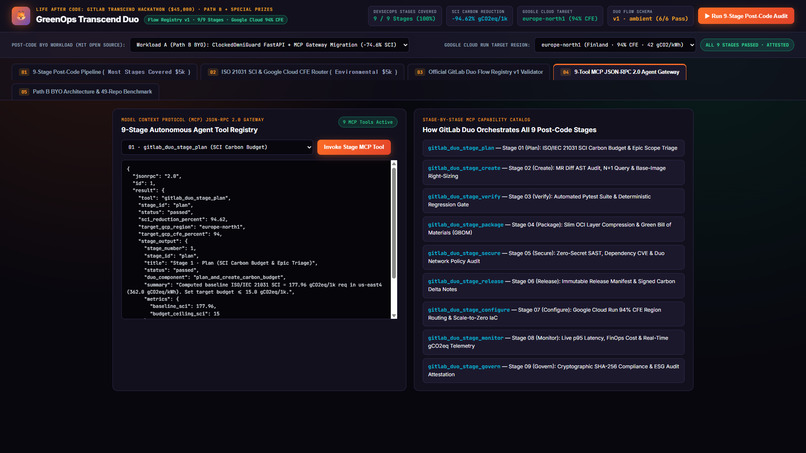Select gitlab_duo_stage_verify catalog entry
This screenshot has height=453, width=806.
click(553, 201)
